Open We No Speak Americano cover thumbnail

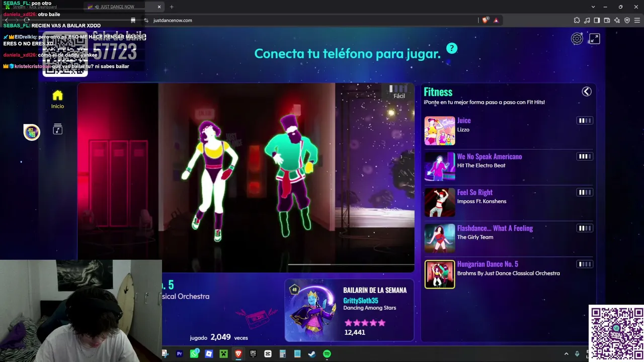pos(440,166)
